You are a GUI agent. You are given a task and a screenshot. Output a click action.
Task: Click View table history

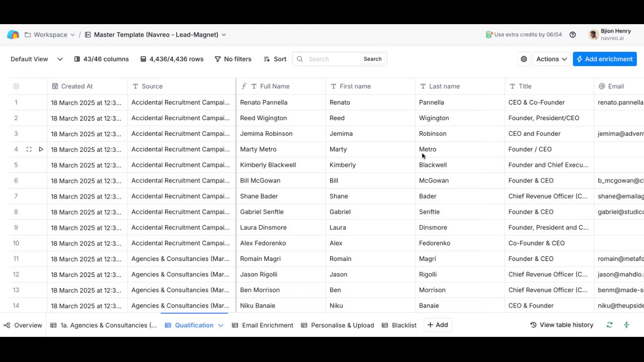561,325
